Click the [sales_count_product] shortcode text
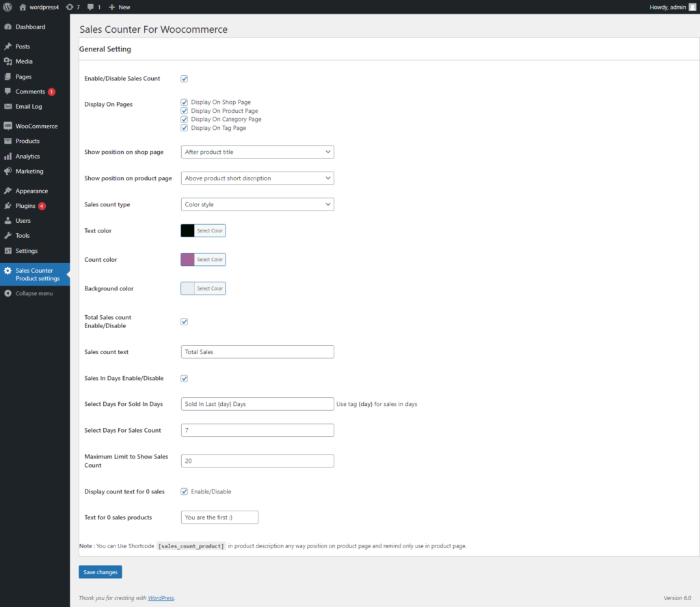The image size is (700, 607). coord(191,546)
